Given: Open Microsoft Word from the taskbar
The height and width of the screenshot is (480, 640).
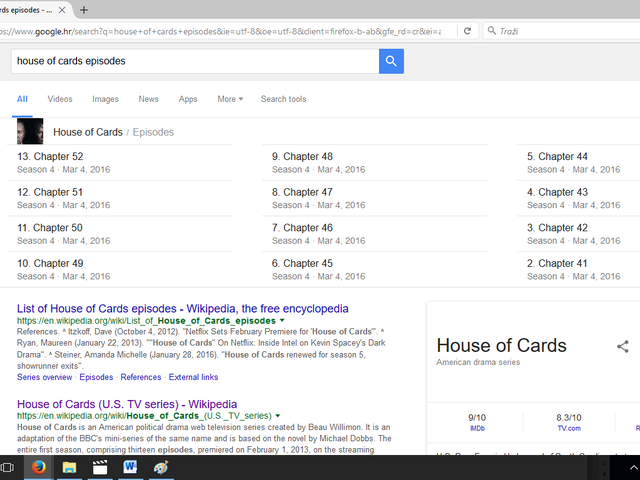Looking at the screenshot, I should coord(130,467).
